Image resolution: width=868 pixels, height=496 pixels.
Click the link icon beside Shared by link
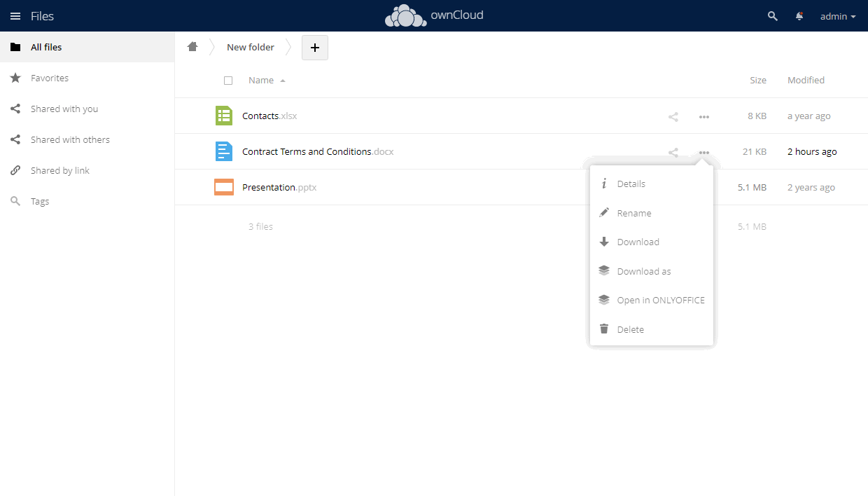(x=15, y=170)
